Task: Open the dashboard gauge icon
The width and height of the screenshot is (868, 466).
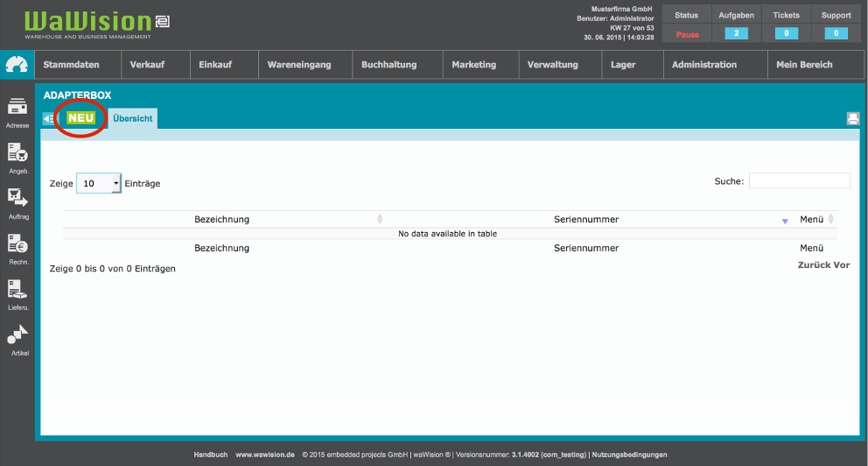Action: coord(17,65)
